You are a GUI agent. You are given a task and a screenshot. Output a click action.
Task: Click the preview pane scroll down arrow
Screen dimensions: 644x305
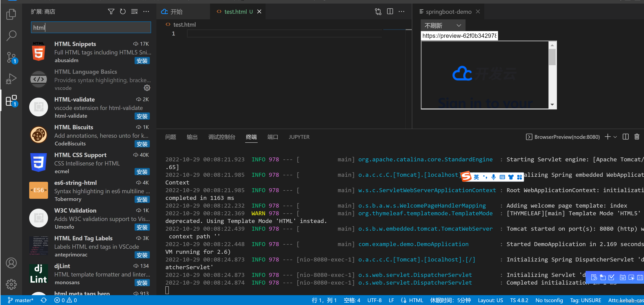(x=552, y=105)
